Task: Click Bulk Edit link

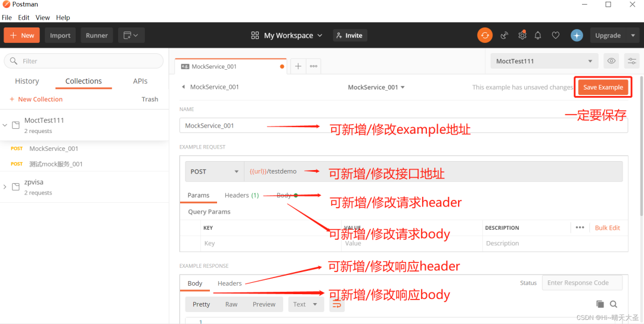Action: coord(608,227)
